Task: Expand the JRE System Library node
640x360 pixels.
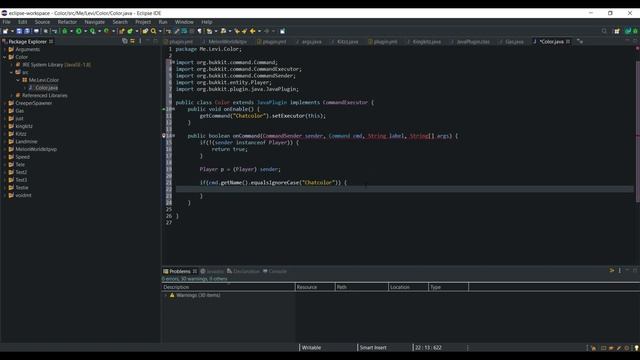Action: click(x=11, y=65)
